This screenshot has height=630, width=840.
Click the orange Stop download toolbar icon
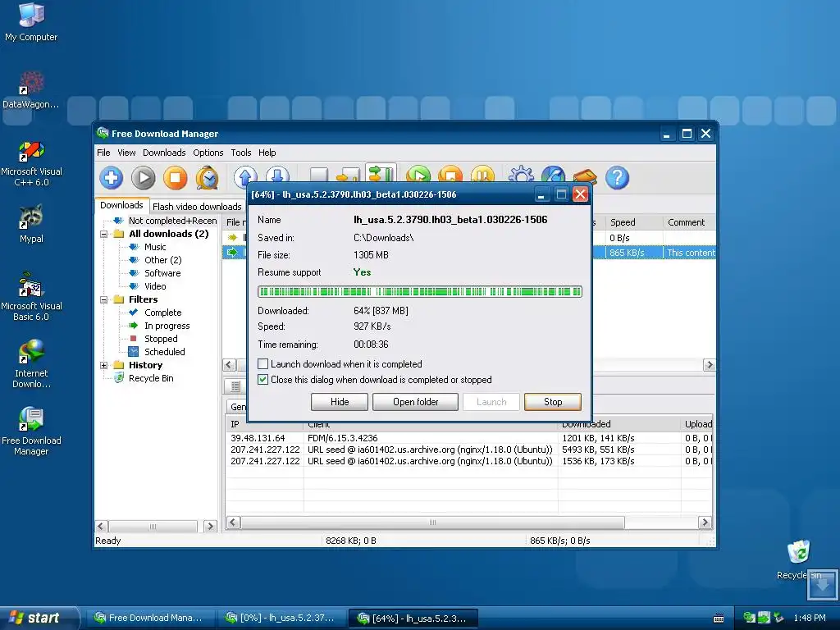point(176,177)
